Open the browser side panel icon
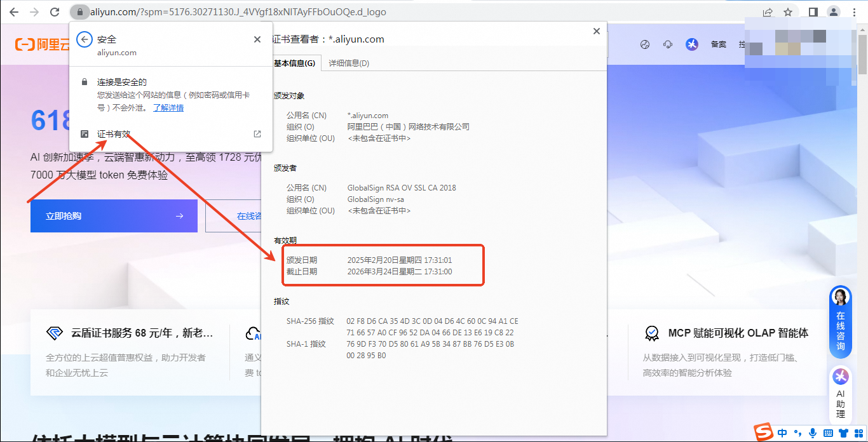Viewport: 868px width, 442px height. 813,12
